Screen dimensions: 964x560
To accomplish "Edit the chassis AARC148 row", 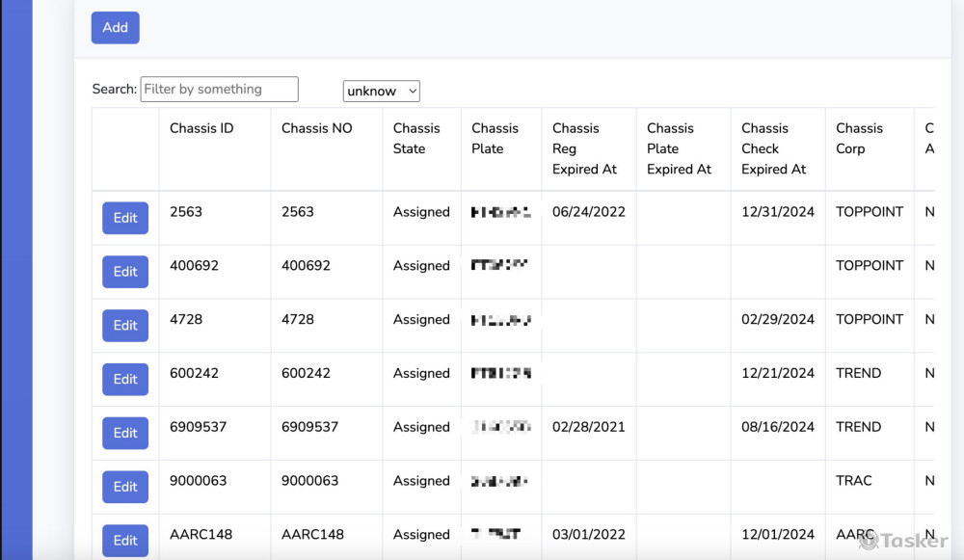I will point(125,541).
